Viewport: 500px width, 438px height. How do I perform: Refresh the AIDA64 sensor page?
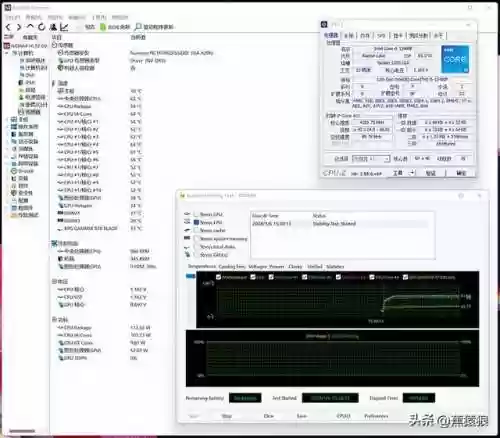[41, 27]
